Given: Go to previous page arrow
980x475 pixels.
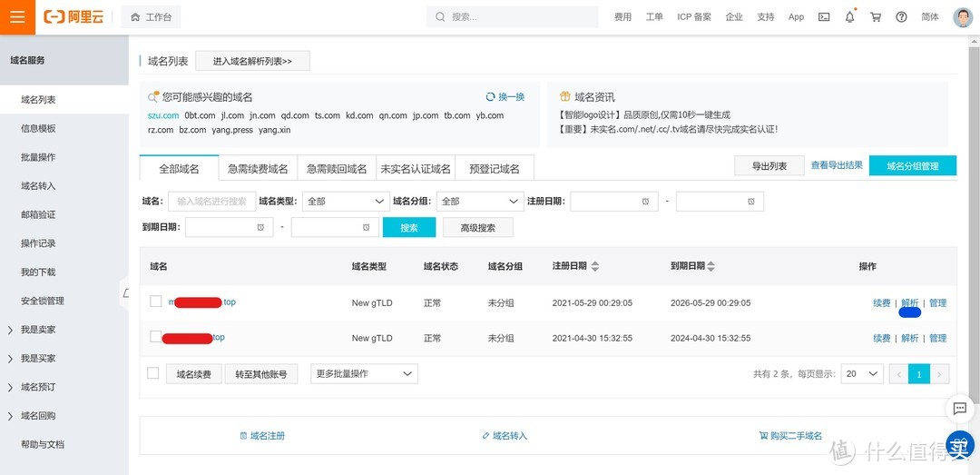Looking at the screenshot, I should tap(898, 374).
